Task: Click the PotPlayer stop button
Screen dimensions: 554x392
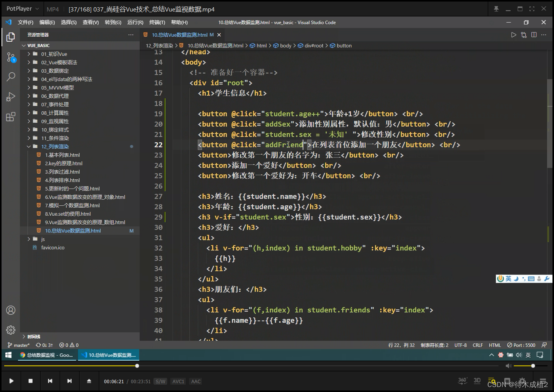Action: [x=31, y=381]
